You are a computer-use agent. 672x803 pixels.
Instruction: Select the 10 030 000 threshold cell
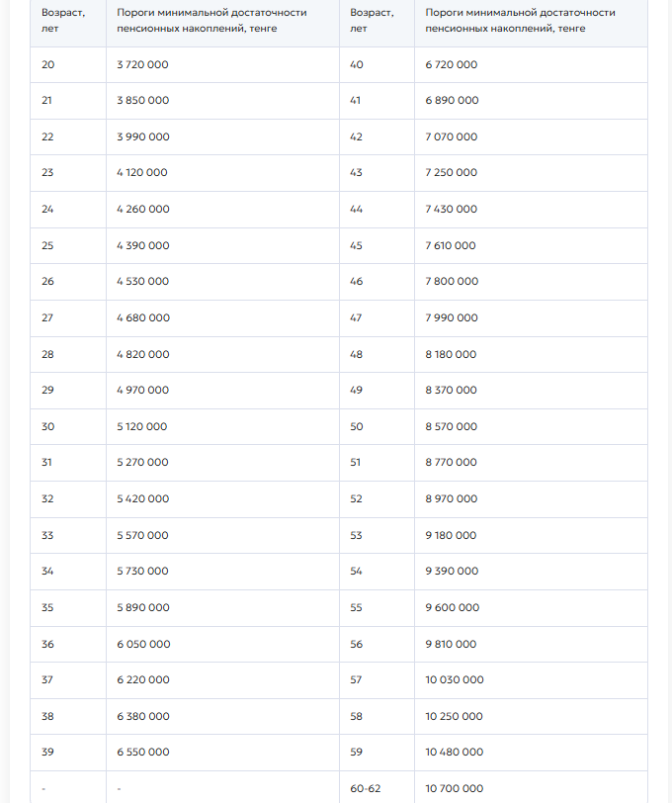(x=455, y=679)
